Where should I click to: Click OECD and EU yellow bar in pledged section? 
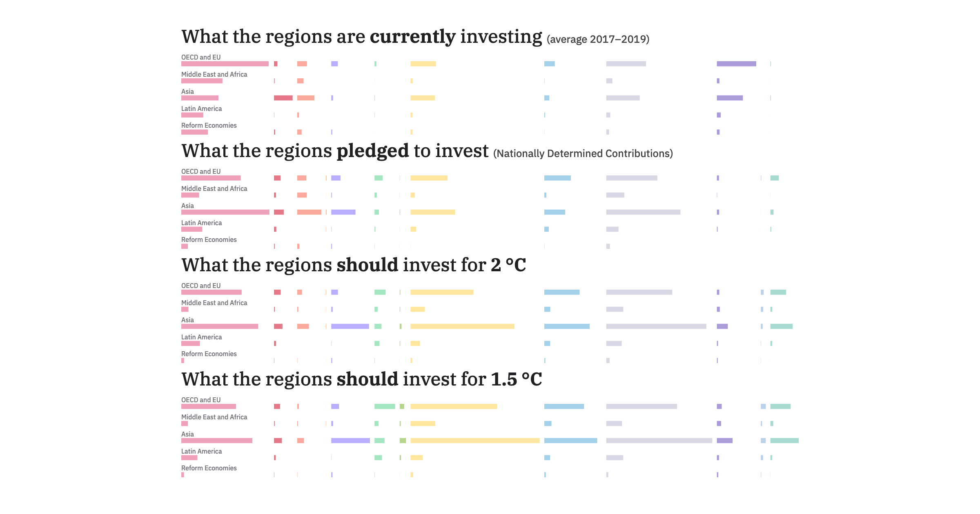429,178
